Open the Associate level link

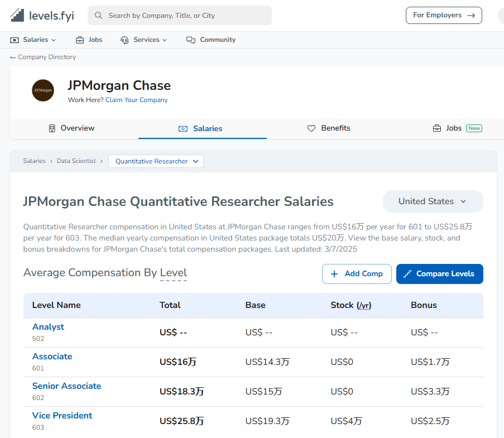(x=52, y=357)
